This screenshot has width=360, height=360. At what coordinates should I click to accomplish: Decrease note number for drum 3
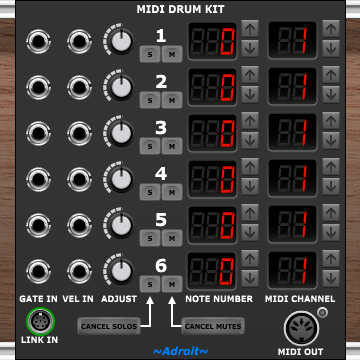tap(250, 141)
